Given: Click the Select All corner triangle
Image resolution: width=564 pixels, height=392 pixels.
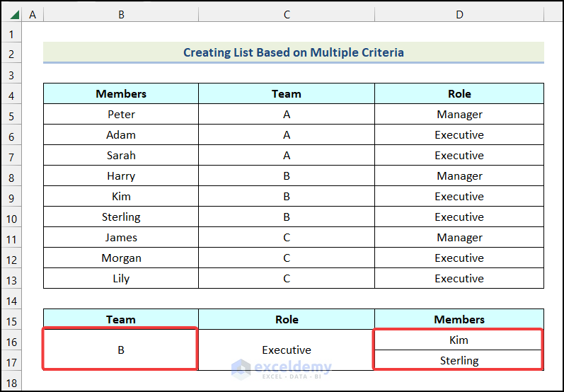Looking at the screenshot, I should pos(15,14).
